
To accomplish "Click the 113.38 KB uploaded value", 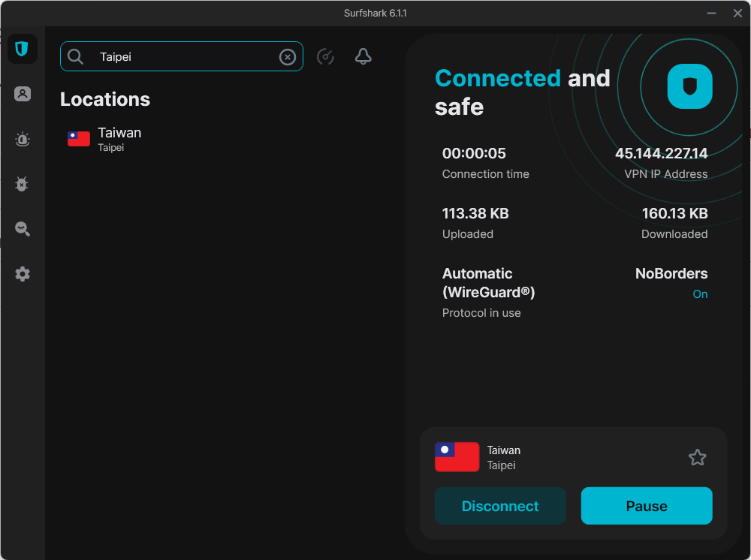I will pos(475,213).
